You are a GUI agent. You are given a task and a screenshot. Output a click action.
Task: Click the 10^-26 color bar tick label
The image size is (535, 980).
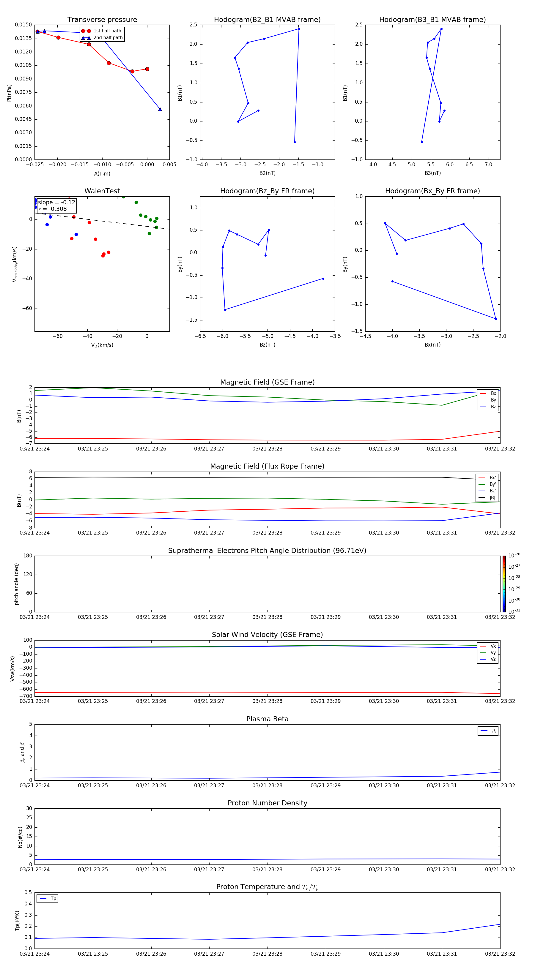pos(514,555)
